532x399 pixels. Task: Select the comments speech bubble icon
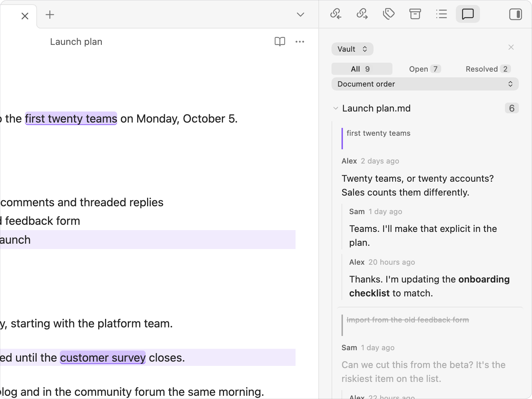pyautogui.click(x=468, y=14)
